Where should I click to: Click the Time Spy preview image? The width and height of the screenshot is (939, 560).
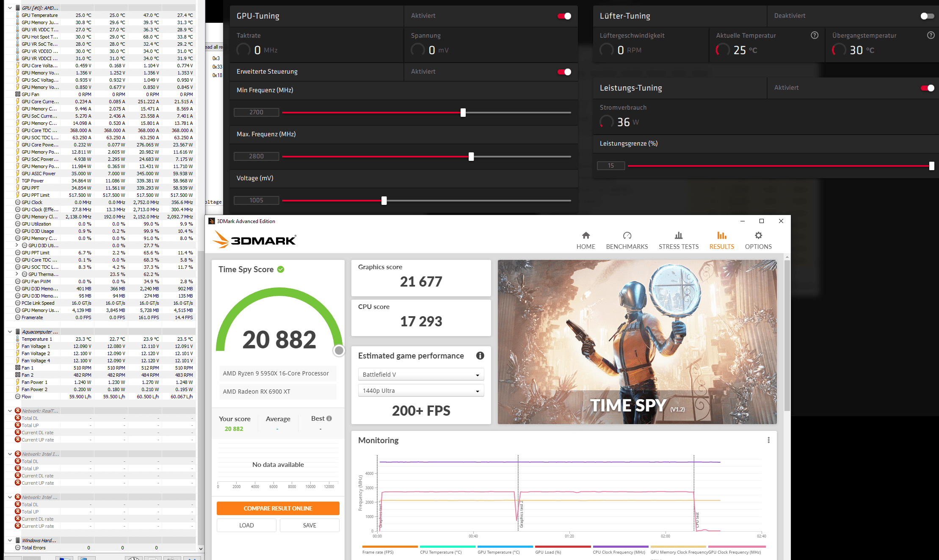point(637,342)
